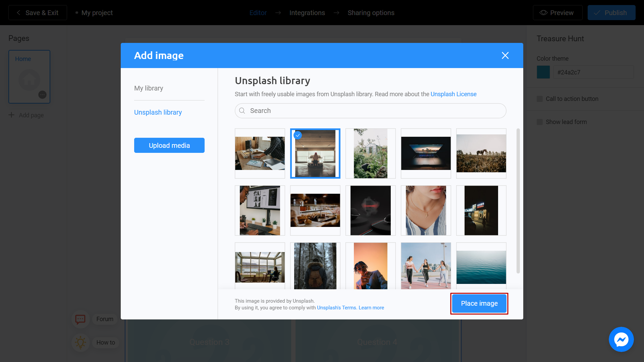The width and height of the screenshot is (644, 362).
Task: Click the color swatch for #24a2c7
Action: pos(544,72)
